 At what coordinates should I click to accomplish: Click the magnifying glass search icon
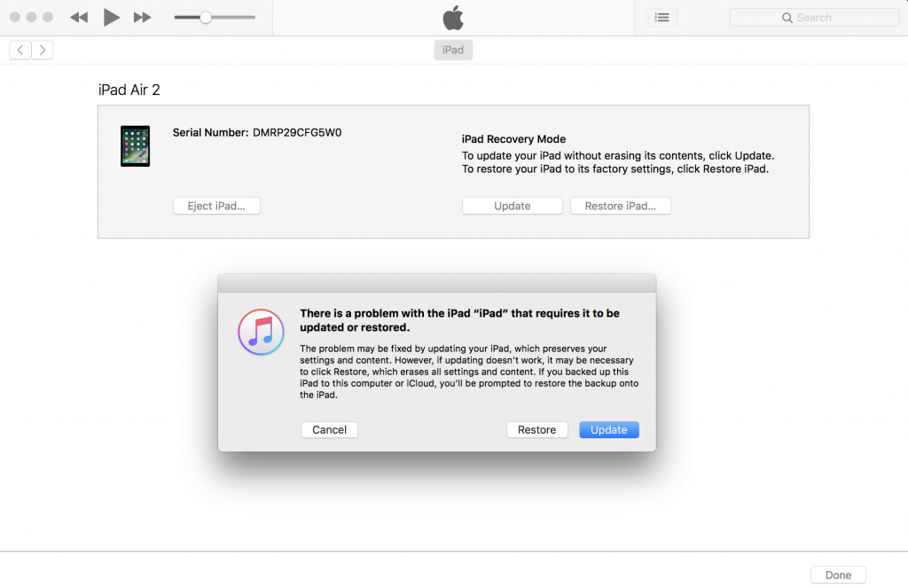point(787,18)
